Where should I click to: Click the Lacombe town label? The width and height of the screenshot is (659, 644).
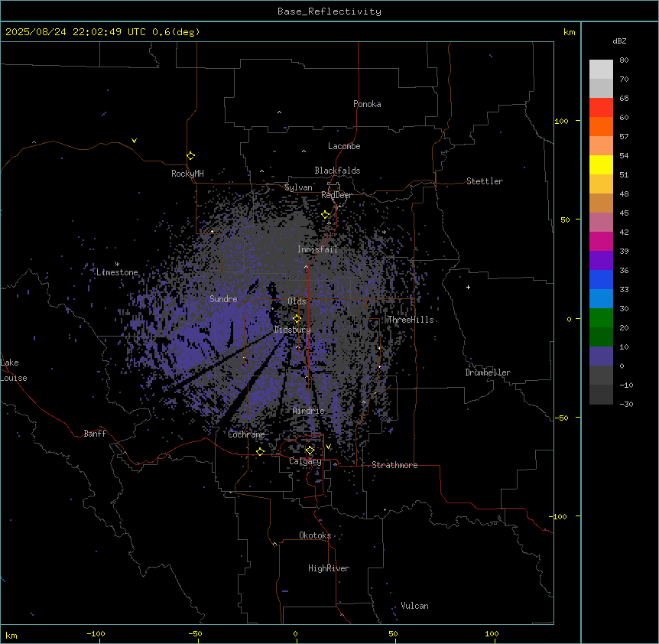(344, 146)
